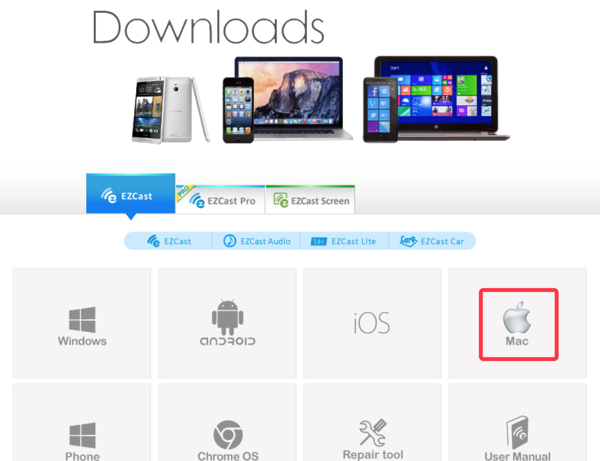The width and height of the screenshot is (600, 461).
Task: Select EZCast Car sub-category
Action: point(432,241)
